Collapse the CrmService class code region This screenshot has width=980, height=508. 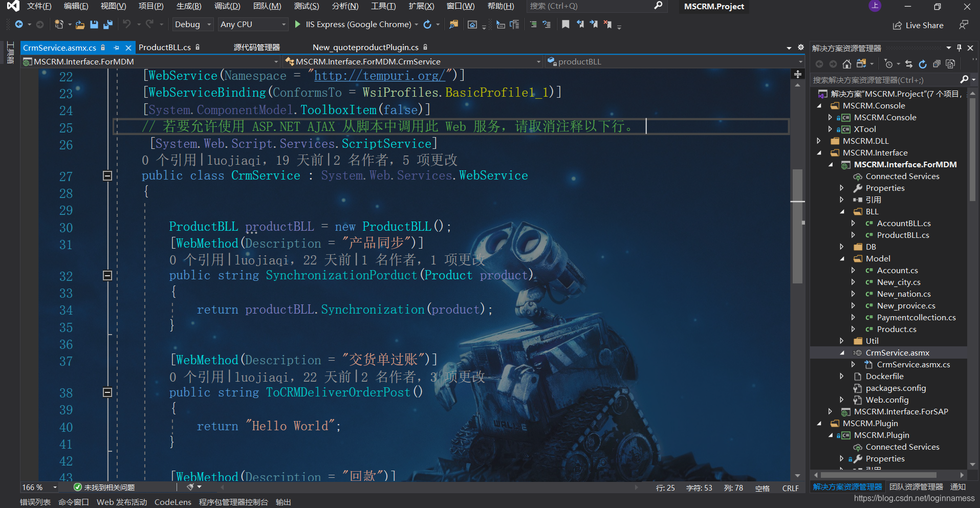pyautogui.click(x=107, y=176)
